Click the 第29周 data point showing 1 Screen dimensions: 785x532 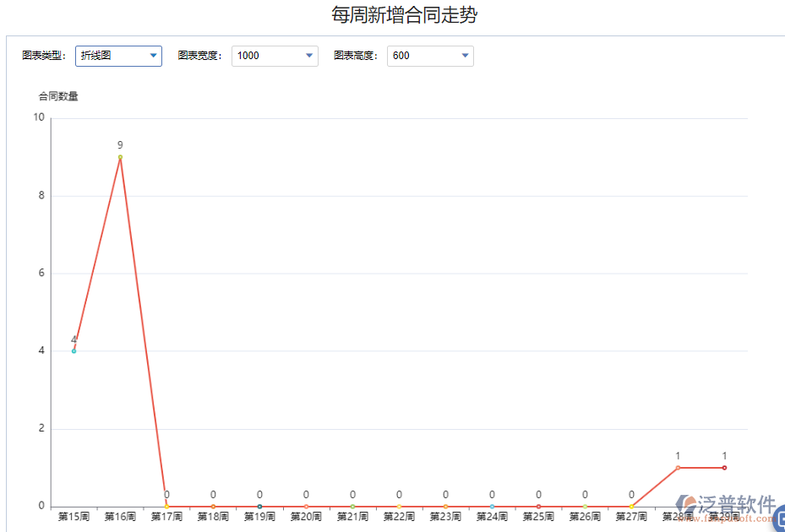coord(723,466)
